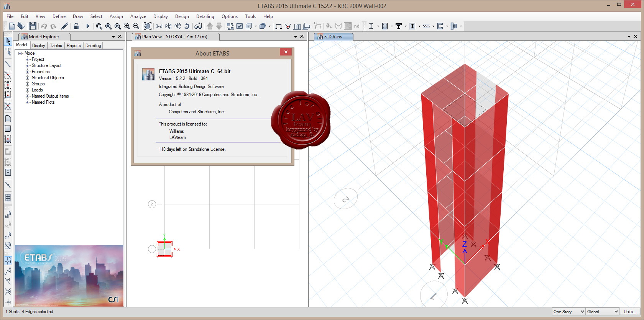
Task: Open the concrete frame design dropdown arrow
Action: coord(392,26)
